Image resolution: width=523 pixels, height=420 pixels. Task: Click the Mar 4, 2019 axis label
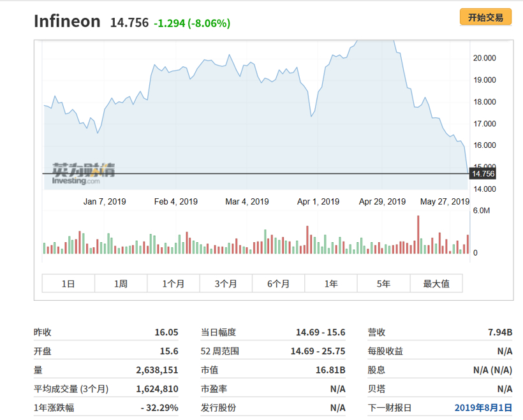pyautogui.click(x=247, y=201)
